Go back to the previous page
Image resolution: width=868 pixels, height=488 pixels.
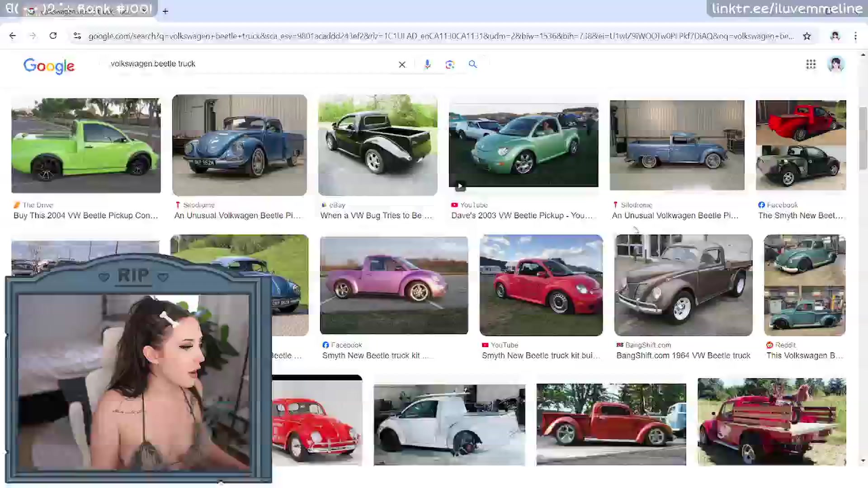coord(13,36)
